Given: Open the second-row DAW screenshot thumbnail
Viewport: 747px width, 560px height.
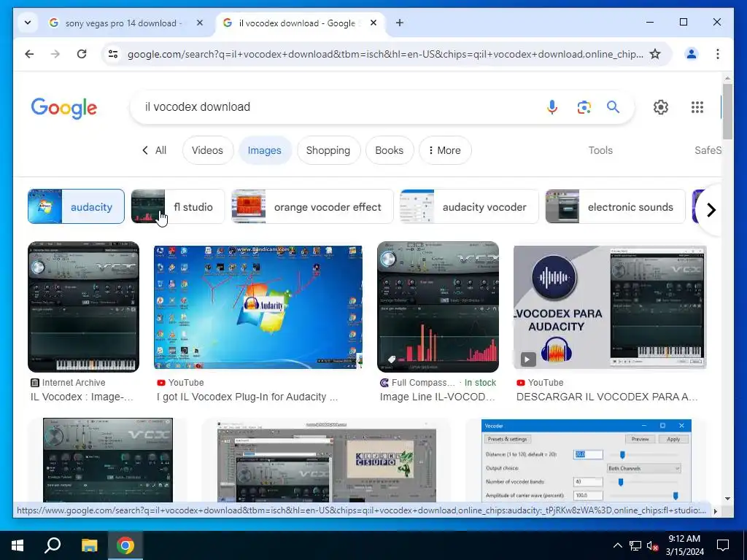Looking at the screenshot, I should pyautogui.click(x=326, y=461).
